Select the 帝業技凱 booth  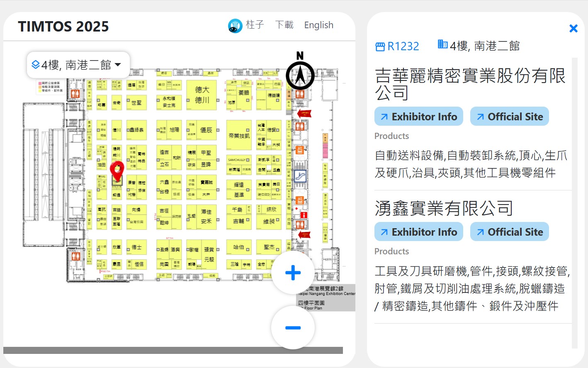[x=239, y=136]
